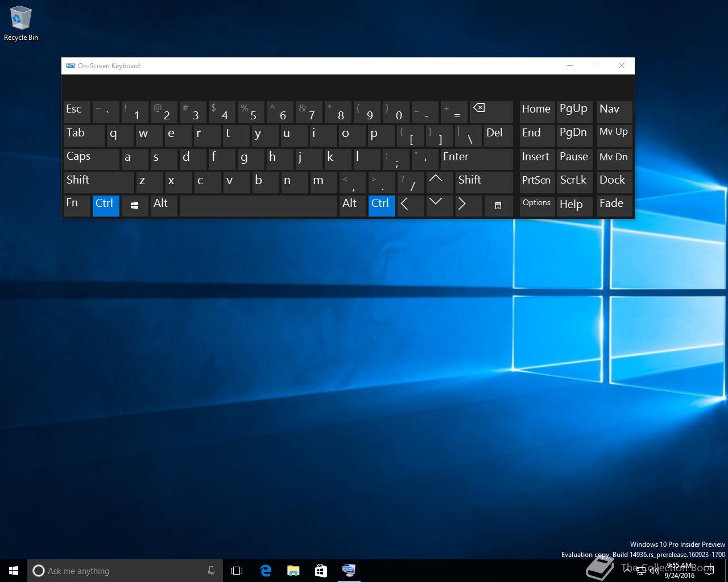Click the space bar key
This screenshot has width=728, height=582.
click(258, 206)
